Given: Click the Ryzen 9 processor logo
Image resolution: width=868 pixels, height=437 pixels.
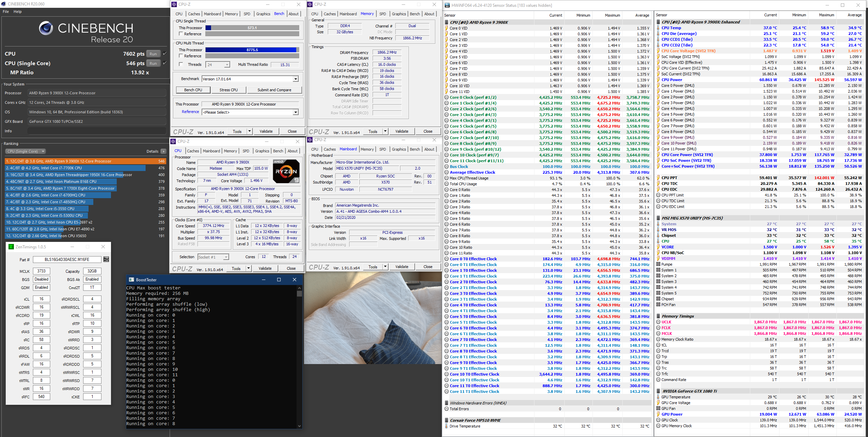Looking at the screenshot, I should [286, 171].
